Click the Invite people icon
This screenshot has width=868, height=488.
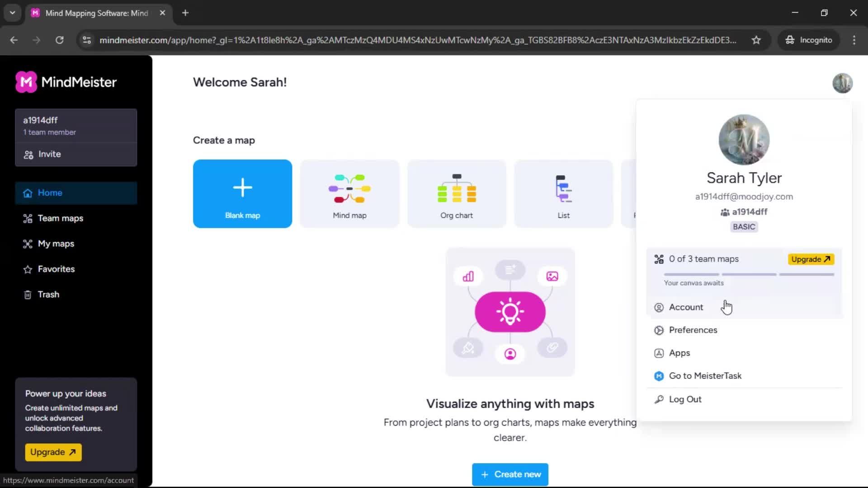coord(28,155)
